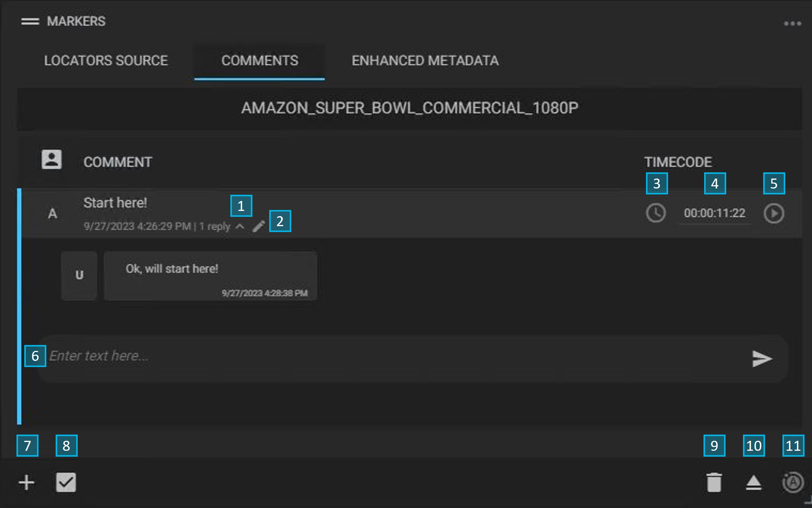This screenshot has height=508, width=812.
Task: Click the reply author avatar U
Action: (79, 276)
